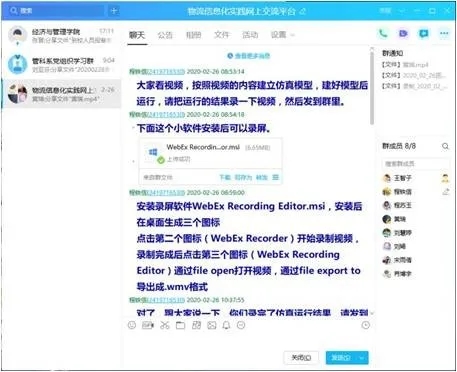Open the folder icon to send file
457x372 pixels.
[x=180, y=325]
